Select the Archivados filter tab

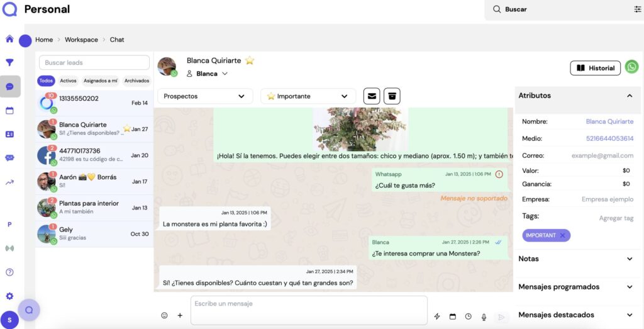136,81
